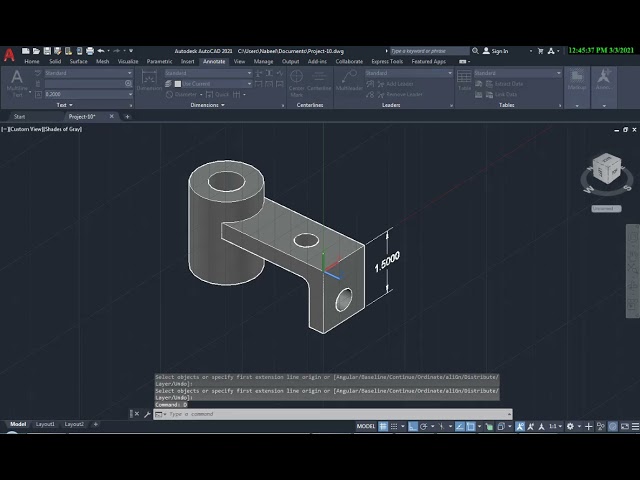This screenshot has height=480, width=640.
Task: Click the Type a command input line
Action: point(333,414)
